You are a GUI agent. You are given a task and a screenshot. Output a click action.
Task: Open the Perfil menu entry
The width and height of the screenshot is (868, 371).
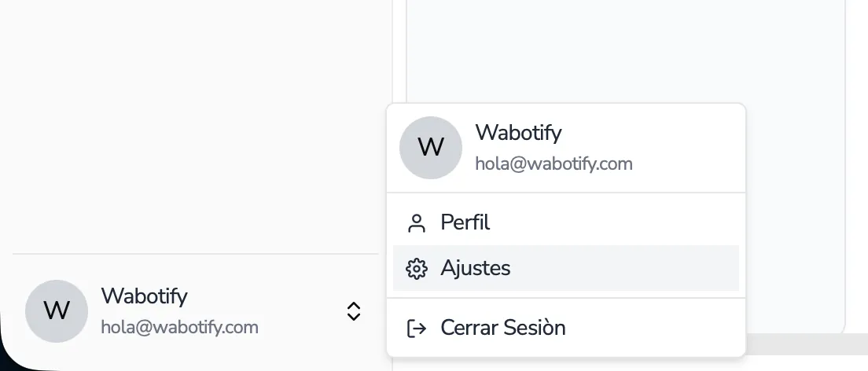pyautogui.click(x=465, y=223)
